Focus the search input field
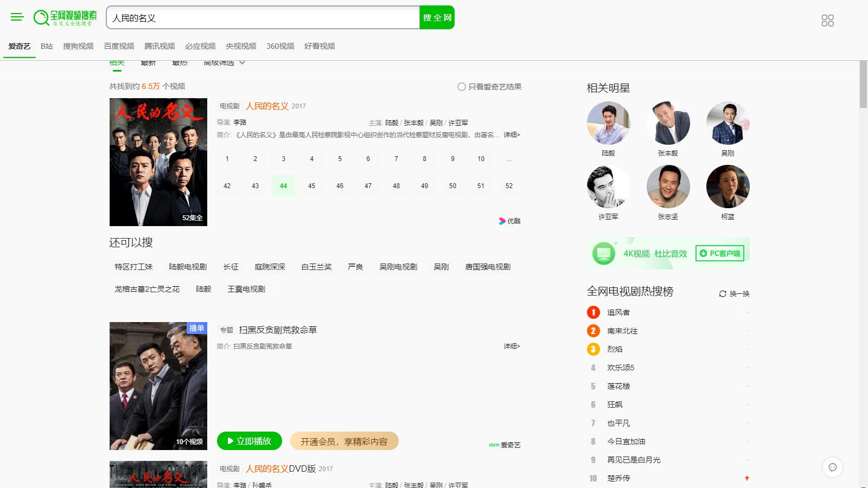This screenshot has height=488, width=868. 263,17
